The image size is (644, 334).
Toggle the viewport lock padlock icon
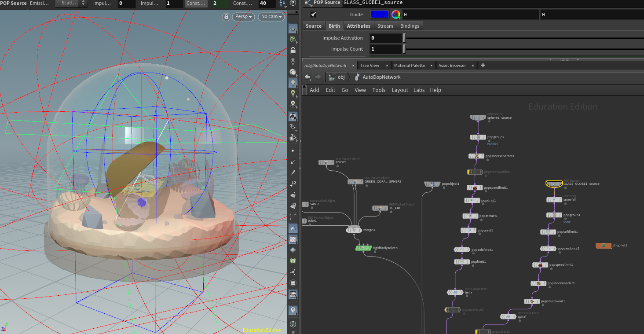click(293, 51)
